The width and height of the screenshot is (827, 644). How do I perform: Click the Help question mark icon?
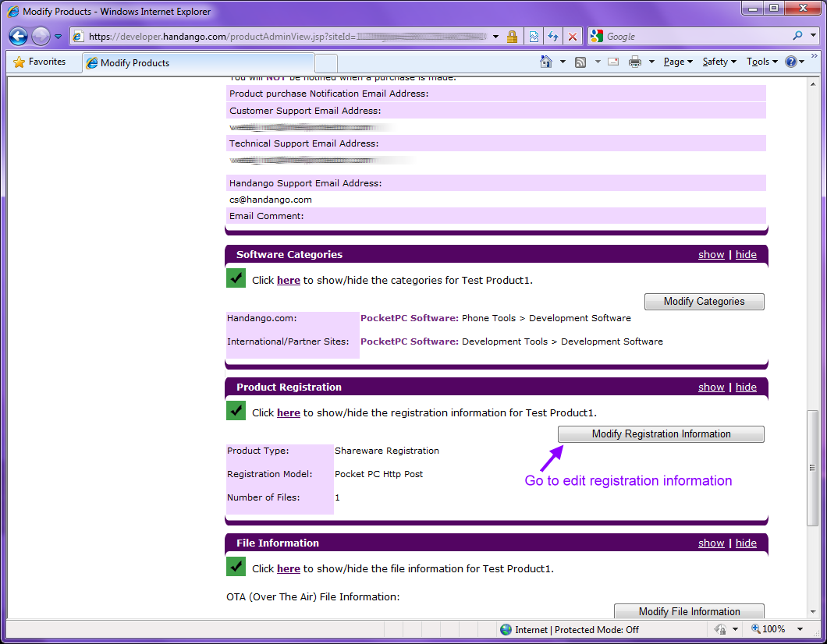pos(790,62)
